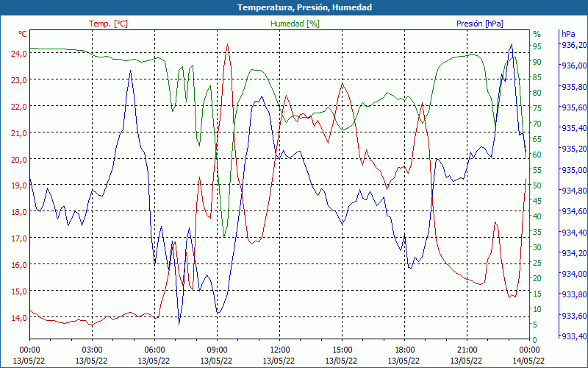
Task: Click the blue 'Presión [hPa]' legend label
Action: click(480, 24)
